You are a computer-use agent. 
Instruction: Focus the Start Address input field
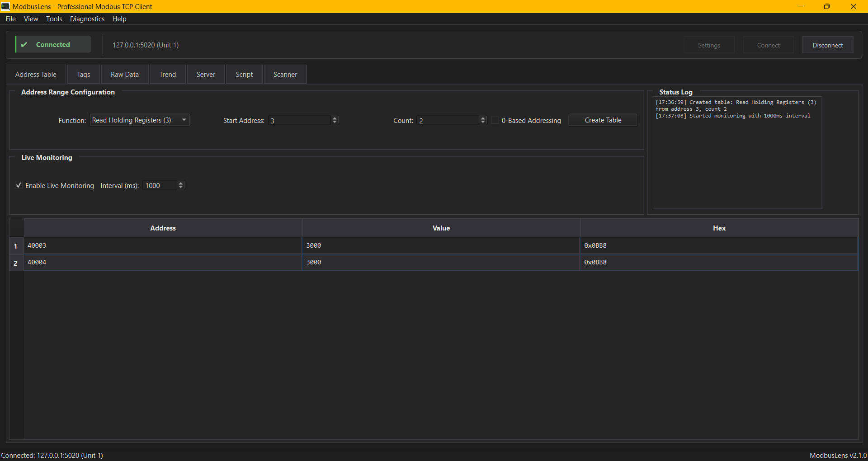(x=300, y=120)
